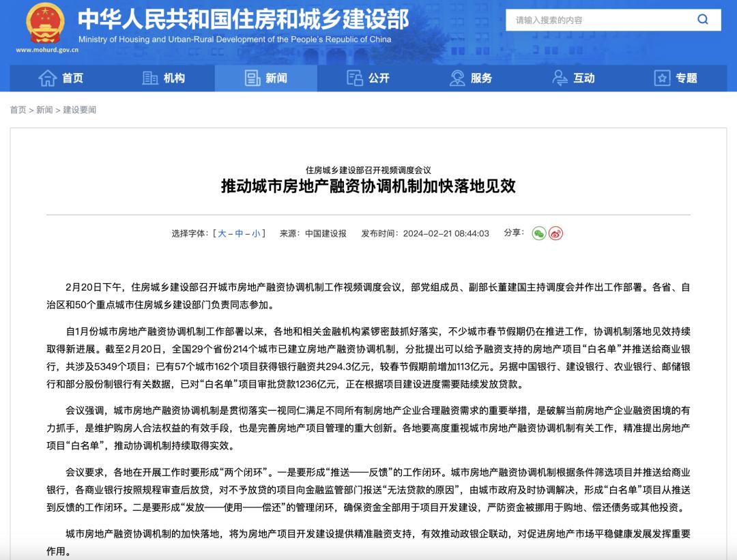Open the 机构 navigation tab

click(x=164, y=78)
